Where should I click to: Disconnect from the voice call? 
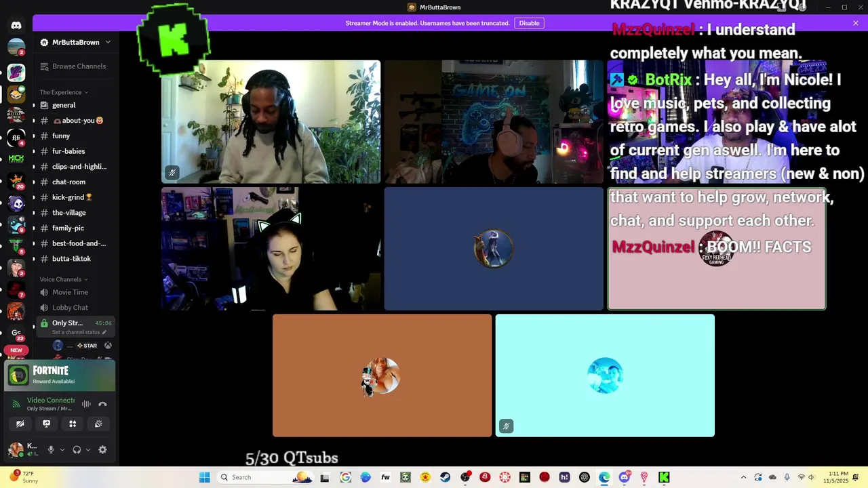(x=102, y=404)
